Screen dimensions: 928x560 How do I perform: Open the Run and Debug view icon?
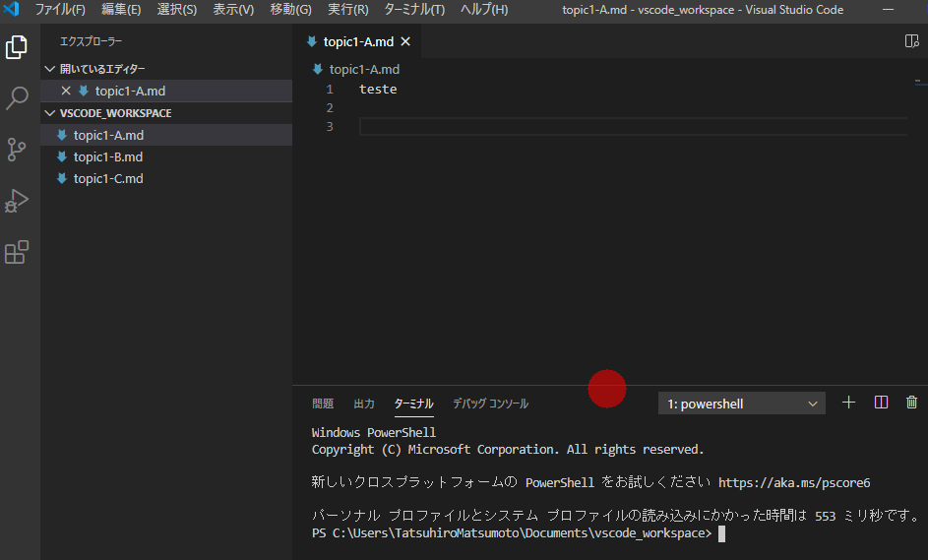click(x=17, y=201)
